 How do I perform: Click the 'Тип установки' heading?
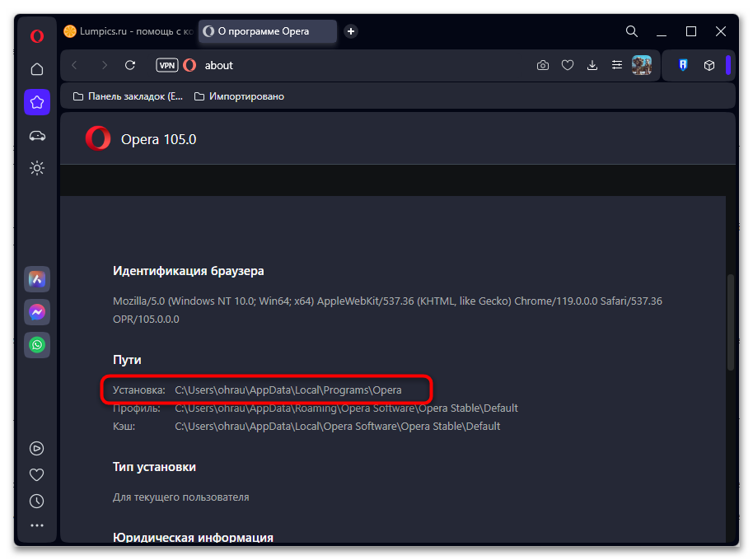coord(154,467)
